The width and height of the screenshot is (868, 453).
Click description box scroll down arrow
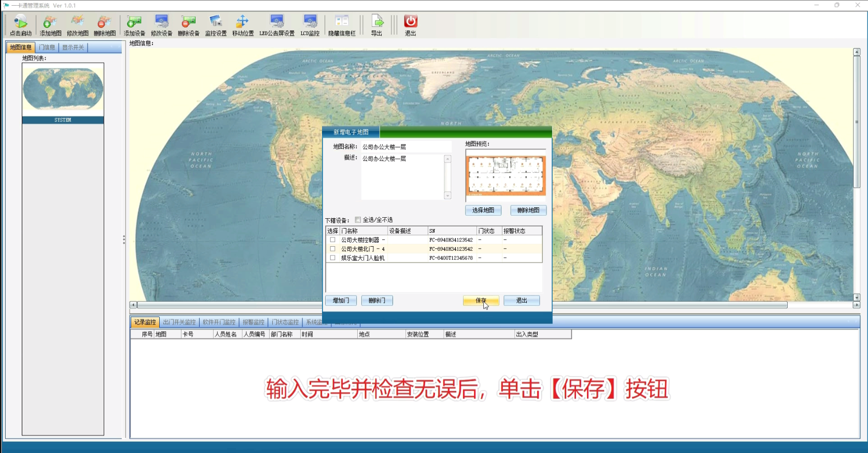click(448, 195)
